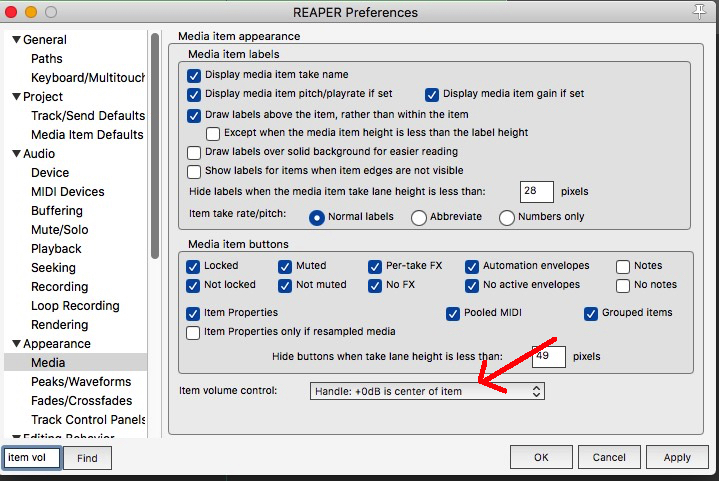Enable Item Properties only if resampled media
The height and width of the screenshot is (481, 719).
tap(193, 332)
